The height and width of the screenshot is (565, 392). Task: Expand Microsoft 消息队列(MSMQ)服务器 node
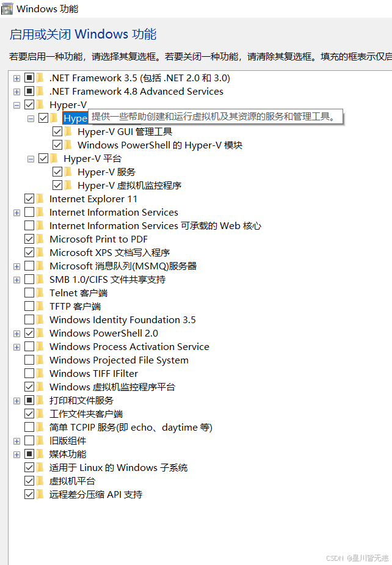[16, 266]
